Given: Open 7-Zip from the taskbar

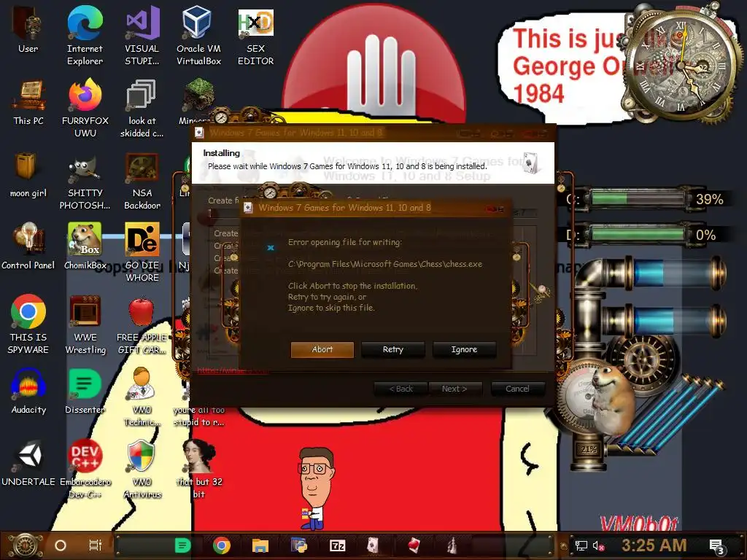Looking at the screenshot, I should click(x=337, y=545).
